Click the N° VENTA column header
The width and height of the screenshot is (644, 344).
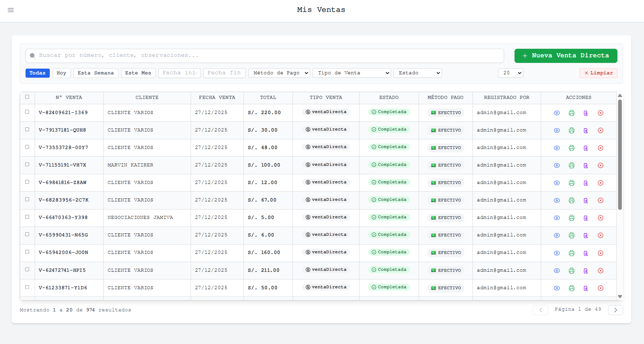[x=69, y=98]
